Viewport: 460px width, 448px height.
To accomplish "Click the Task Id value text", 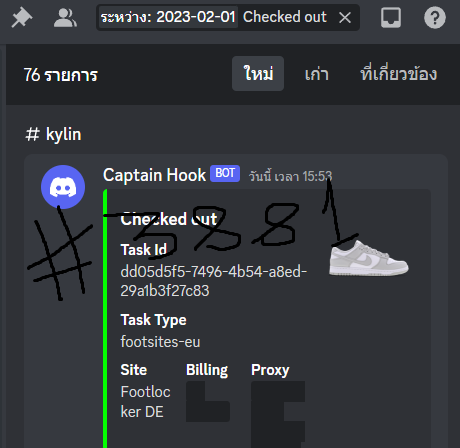I will [x=214, y=281].
